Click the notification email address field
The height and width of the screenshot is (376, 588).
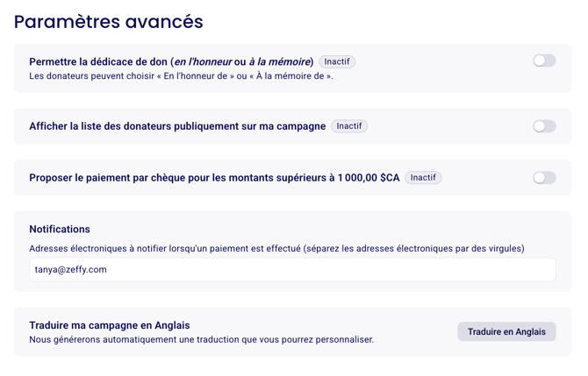point(292,270)
